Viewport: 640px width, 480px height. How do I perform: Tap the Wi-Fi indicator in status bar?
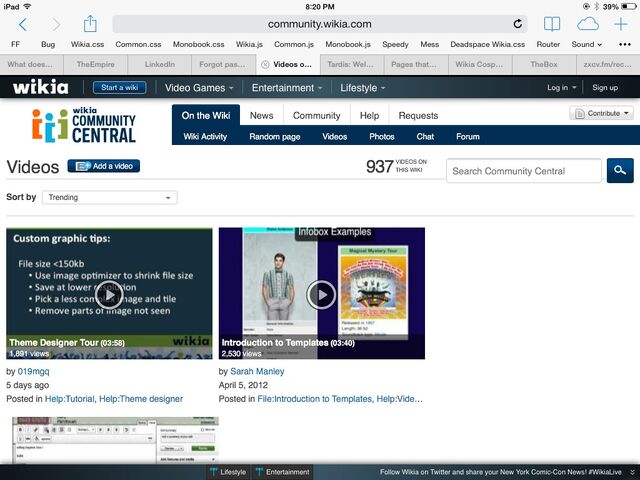(27, 6)
